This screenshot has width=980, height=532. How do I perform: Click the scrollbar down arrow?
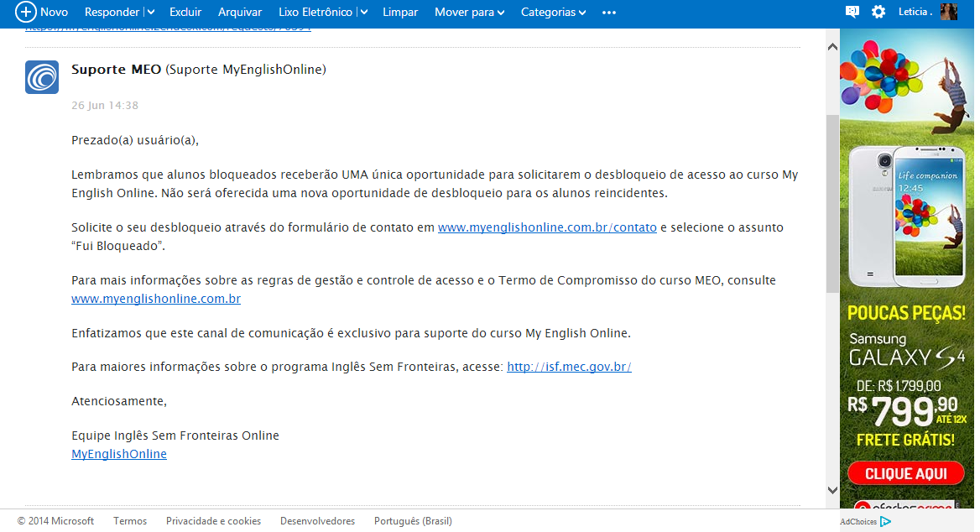coord(832,490)
